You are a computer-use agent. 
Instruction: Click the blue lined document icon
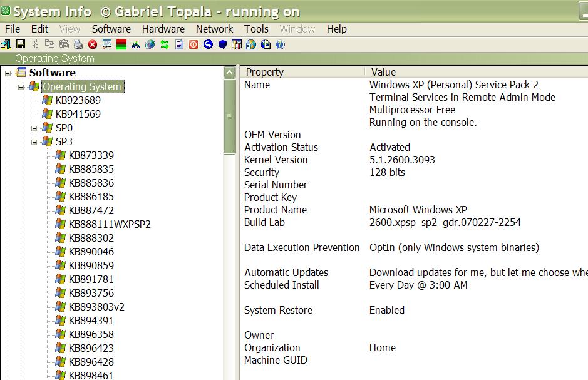click(x=179, y=44)
